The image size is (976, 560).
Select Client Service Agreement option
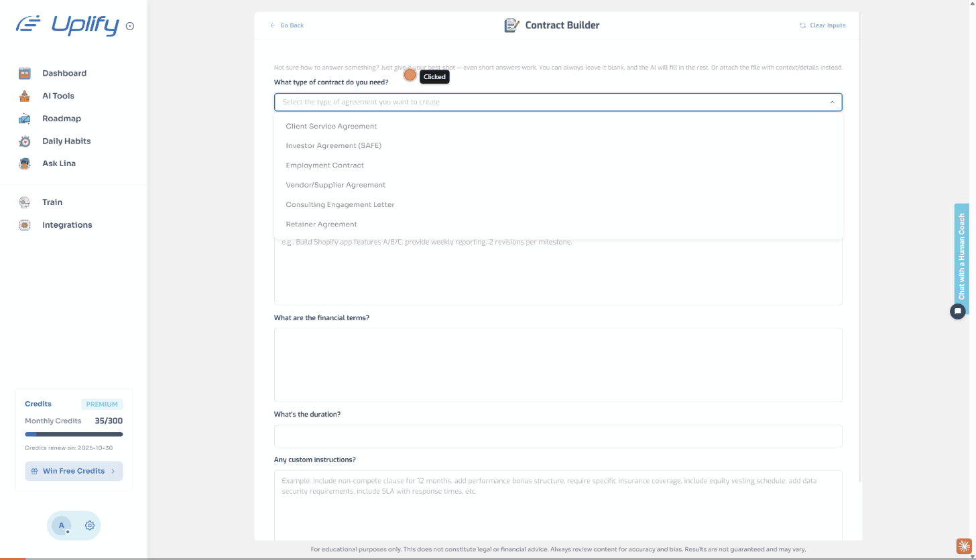[331, 127]
